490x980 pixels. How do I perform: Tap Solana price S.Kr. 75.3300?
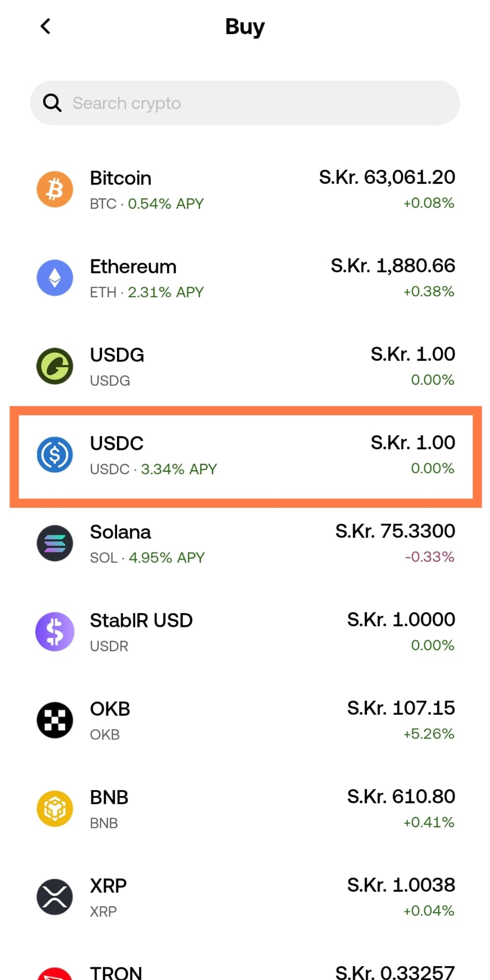(x=395, y=531)
